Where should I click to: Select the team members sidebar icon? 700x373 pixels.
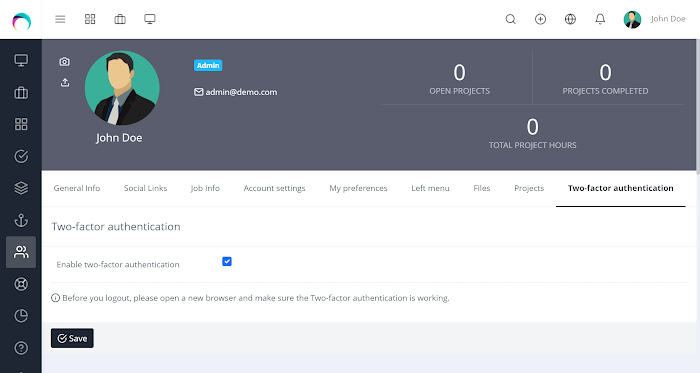(21, 252)
